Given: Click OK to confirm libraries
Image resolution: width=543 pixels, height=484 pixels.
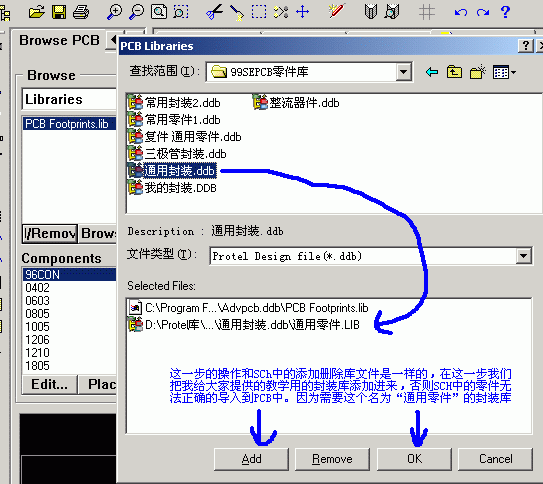Looking at the screenshot, I should [414, 459].
